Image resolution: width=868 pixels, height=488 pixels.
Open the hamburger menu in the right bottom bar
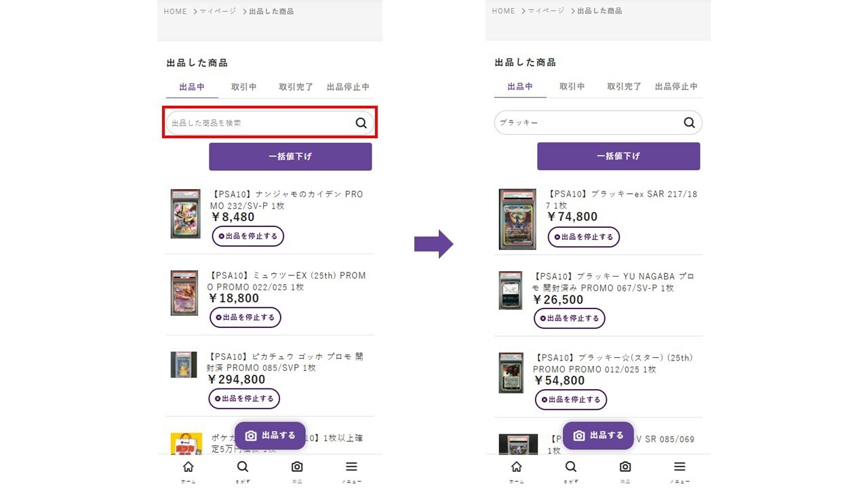679,467
